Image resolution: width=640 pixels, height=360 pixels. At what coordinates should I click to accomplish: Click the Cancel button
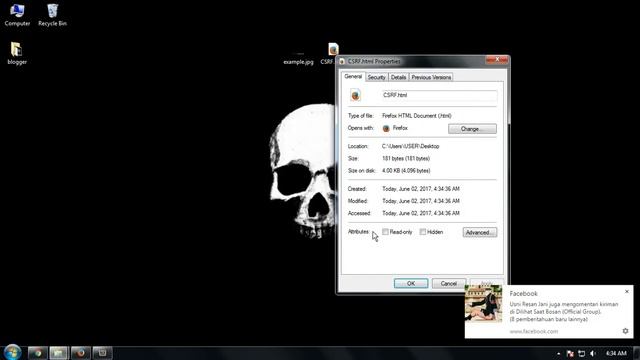click(449, 283)
